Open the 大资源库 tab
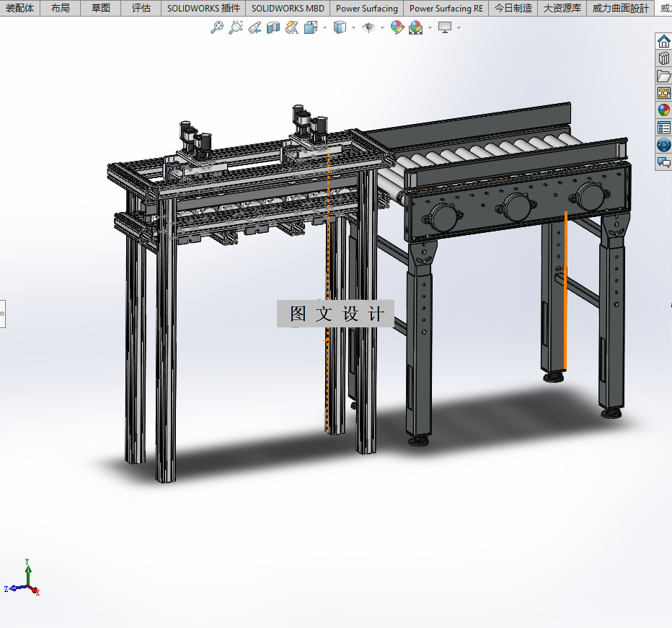The height and width of the screenshot is (628, 672). [562, 8]
